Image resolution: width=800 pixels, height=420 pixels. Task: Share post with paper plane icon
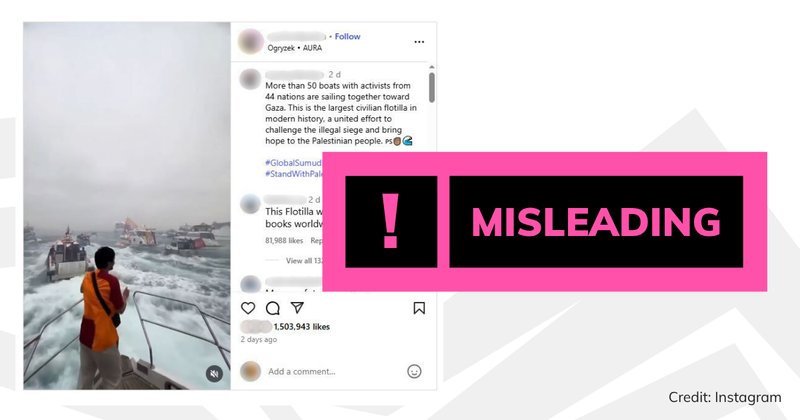click(297, 307)
